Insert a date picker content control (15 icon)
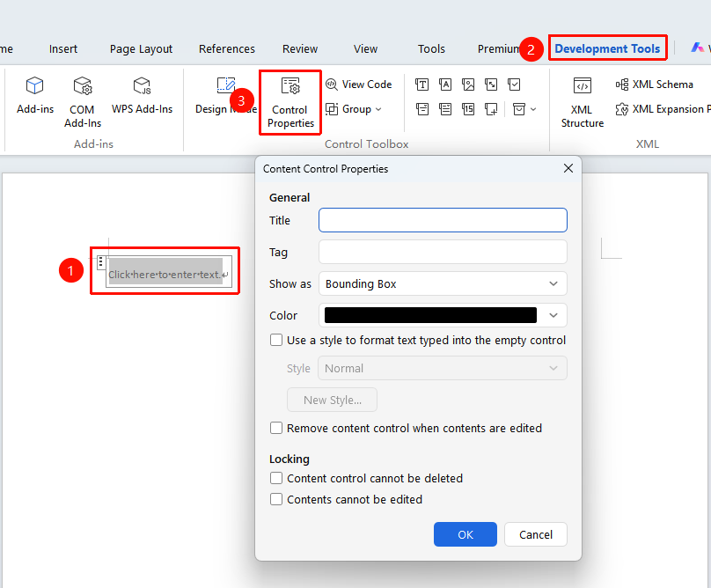Screen dimensions: 711x588 click(x=468, y=109)
